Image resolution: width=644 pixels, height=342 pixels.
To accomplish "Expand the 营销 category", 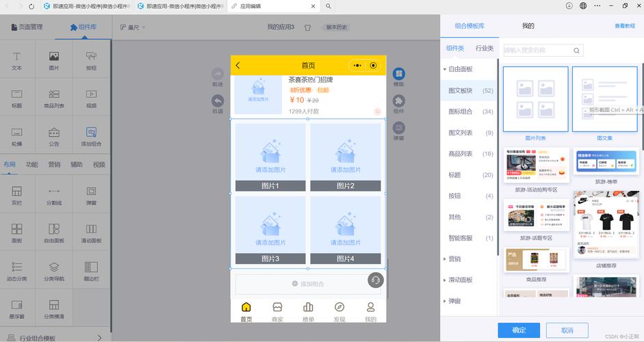I will [x=445, y=259].
